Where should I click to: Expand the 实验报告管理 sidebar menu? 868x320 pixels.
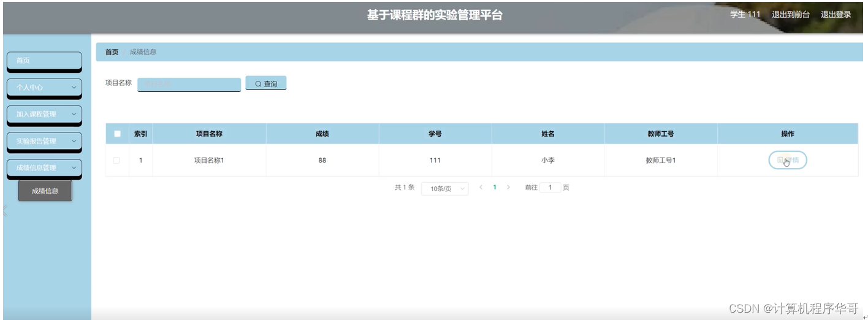coord(44,141)
